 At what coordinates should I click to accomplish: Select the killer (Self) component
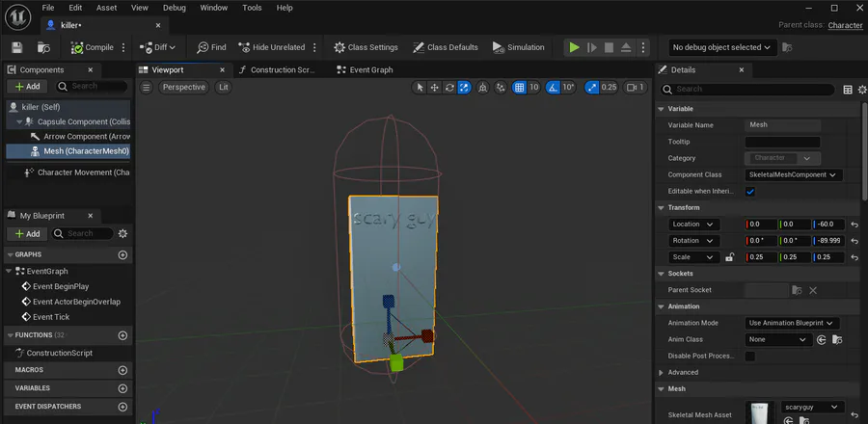pyautogui.click(x=68, y=107)
